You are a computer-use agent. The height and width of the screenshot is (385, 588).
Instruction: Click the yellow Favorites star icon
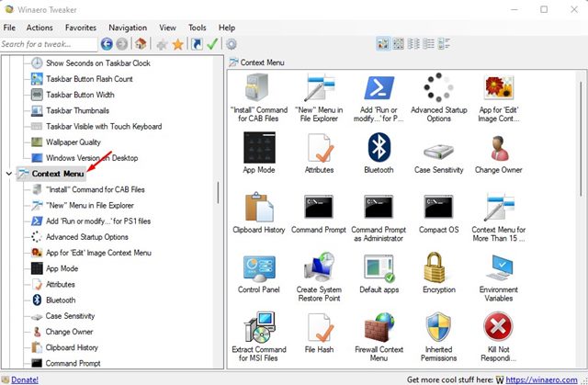click(177, 43)
